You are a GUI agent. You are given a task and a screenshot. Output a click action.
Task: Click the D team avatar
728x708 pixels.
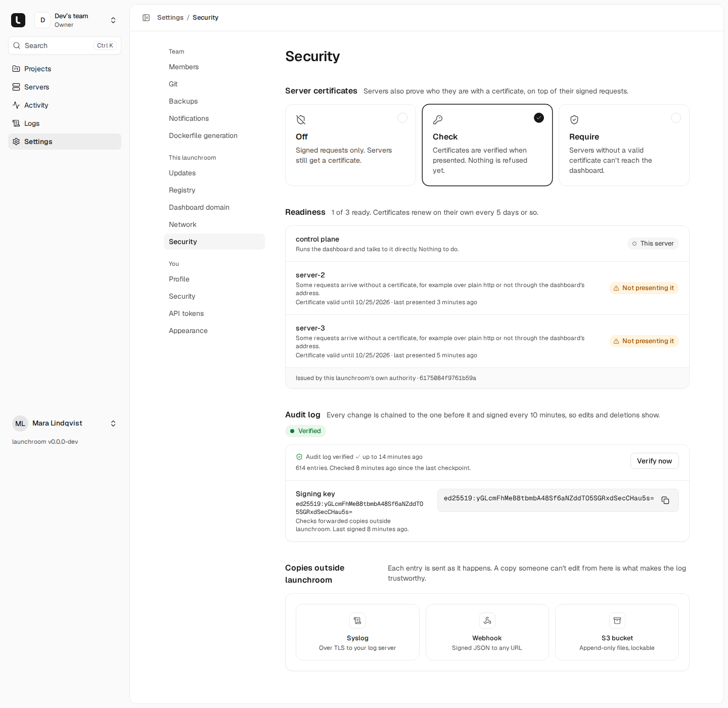coord(42,20)
